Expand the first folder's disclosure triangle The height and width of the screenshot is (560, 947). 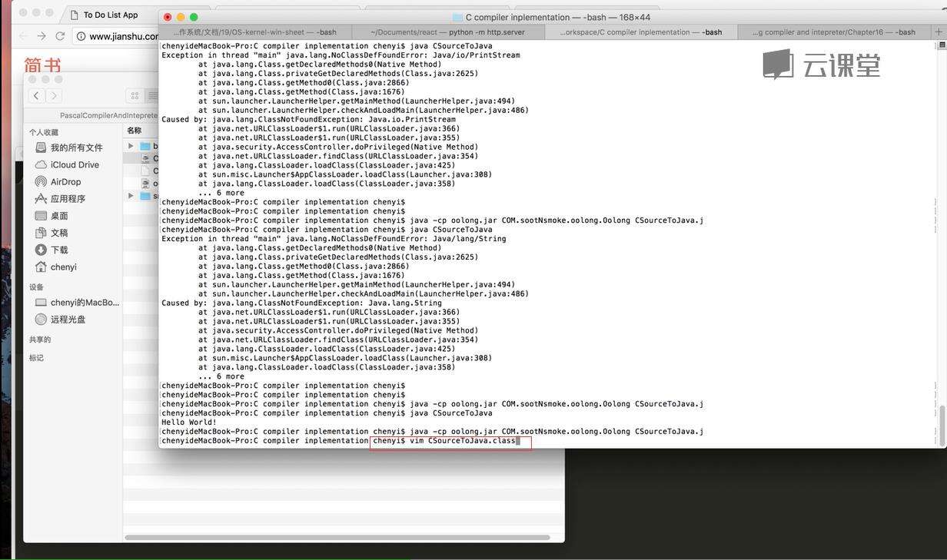[x=131, y=146]
